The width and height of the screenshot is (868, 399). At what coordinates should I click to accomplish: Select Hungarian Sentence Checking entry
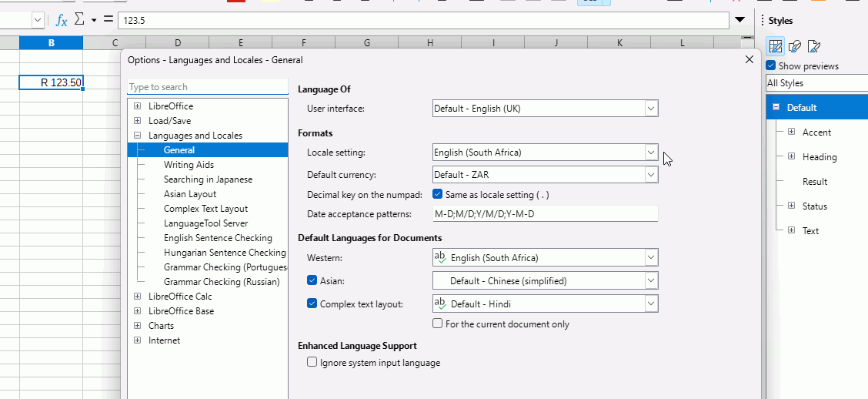pyautogui.click(x=225, y=253)
